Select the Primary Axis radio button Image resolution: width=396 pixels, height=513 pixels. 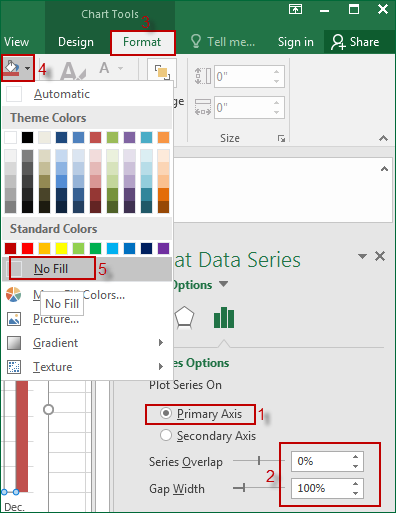[166, 413]
